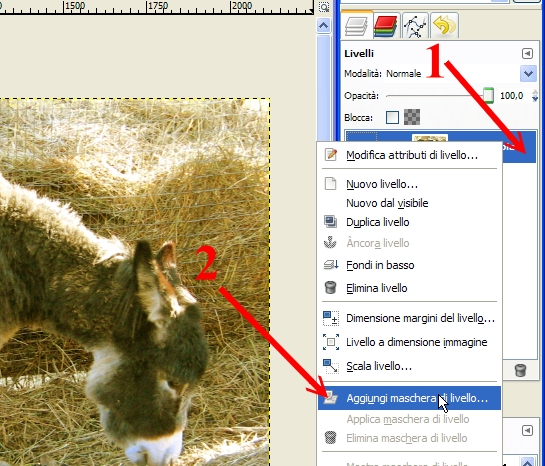Click the Modifica attributi pencil icon
The height and width of the screenshot is (466, 545).
tap(330, 154)
